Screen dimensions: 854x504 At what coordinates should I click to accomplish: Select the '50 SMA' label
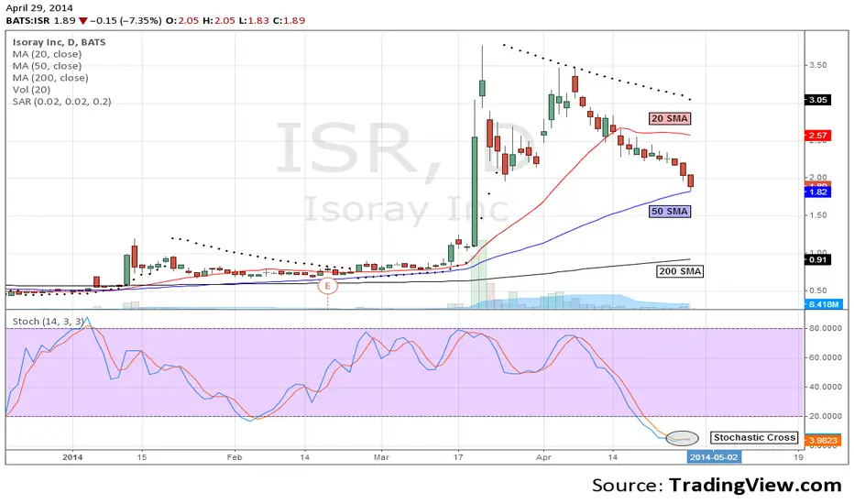[670, 212]
